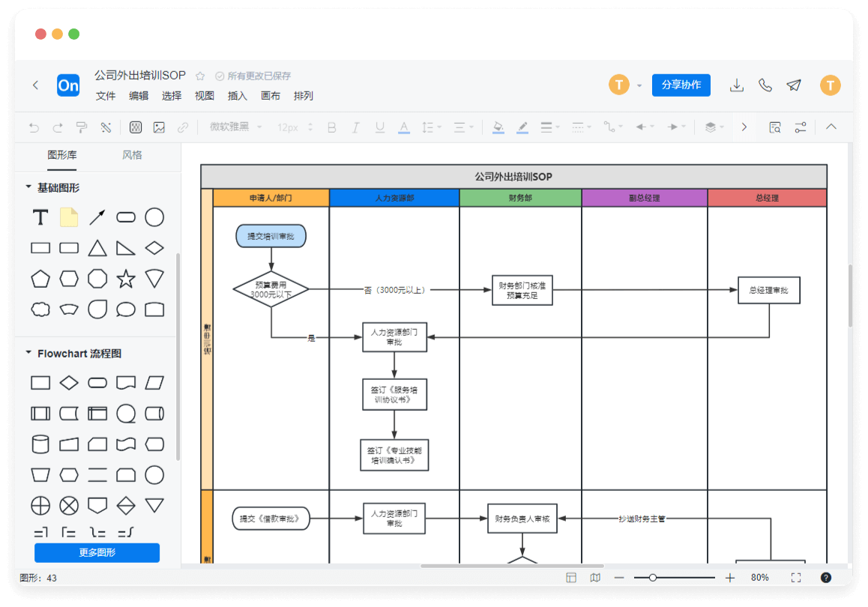Click the 分享协作 button
This screenshot has height=607, width=868.
[681, 85]
